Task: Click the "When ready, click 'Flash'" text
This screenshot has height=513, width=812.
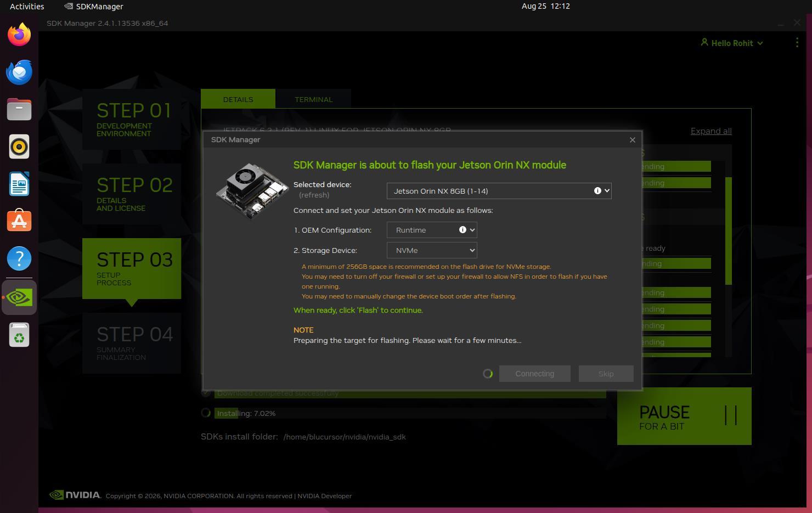Action: pos(358,311)
